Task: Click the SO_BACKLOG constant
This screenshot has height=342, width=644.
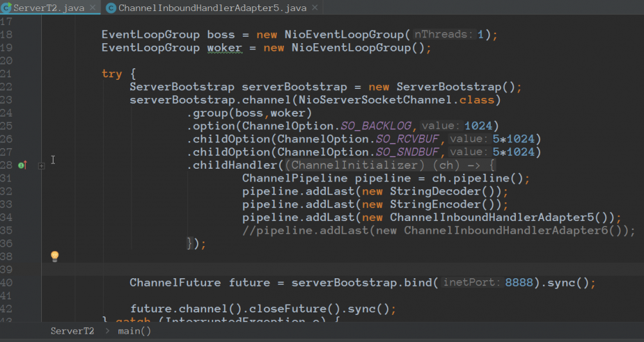Action: [x=376, y=126]
